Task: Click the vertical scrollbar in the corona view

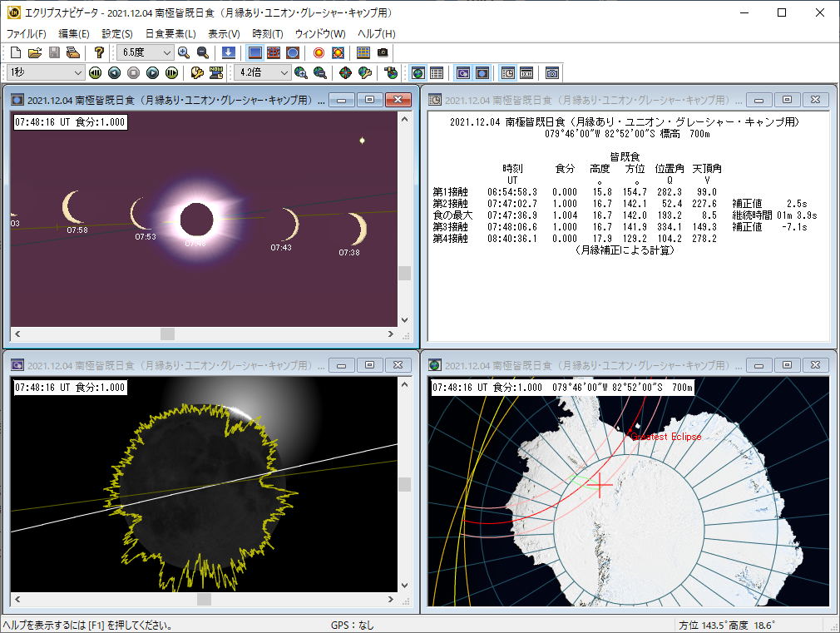Action: coord(405,273)
